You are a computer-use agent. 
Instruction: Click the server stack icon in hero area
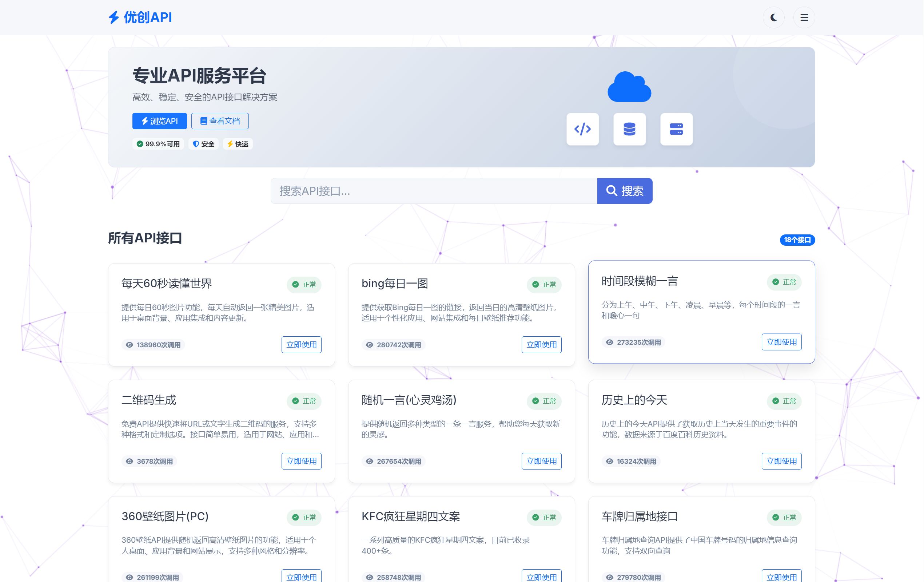click(x=677, y=130)
